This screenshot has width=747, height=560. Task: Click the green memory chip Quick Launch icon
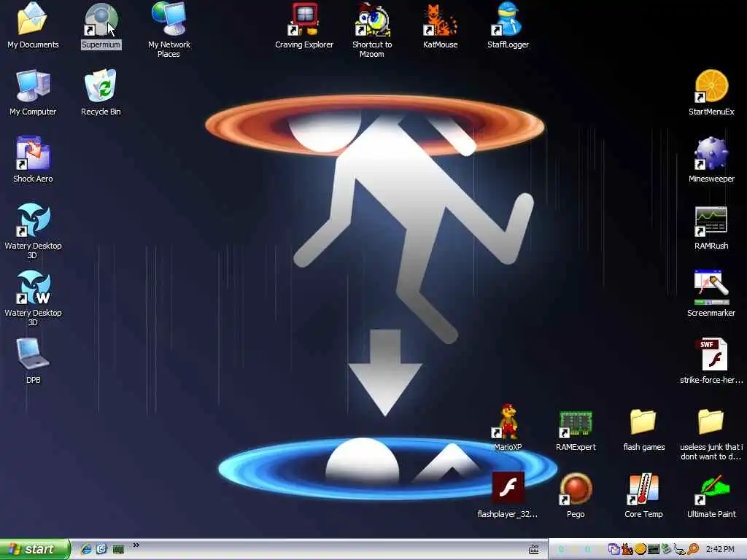coord(118,550)
